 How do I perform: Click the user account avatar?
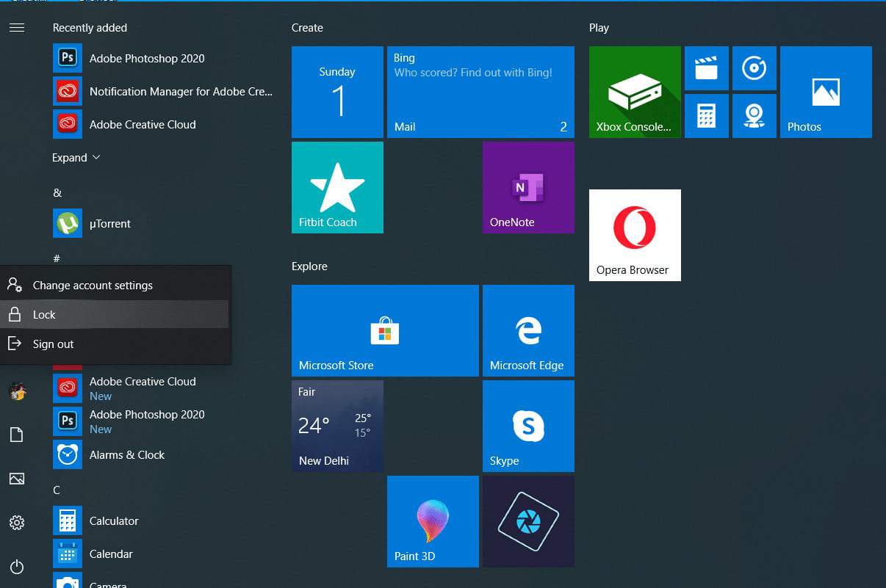(17, 391)
